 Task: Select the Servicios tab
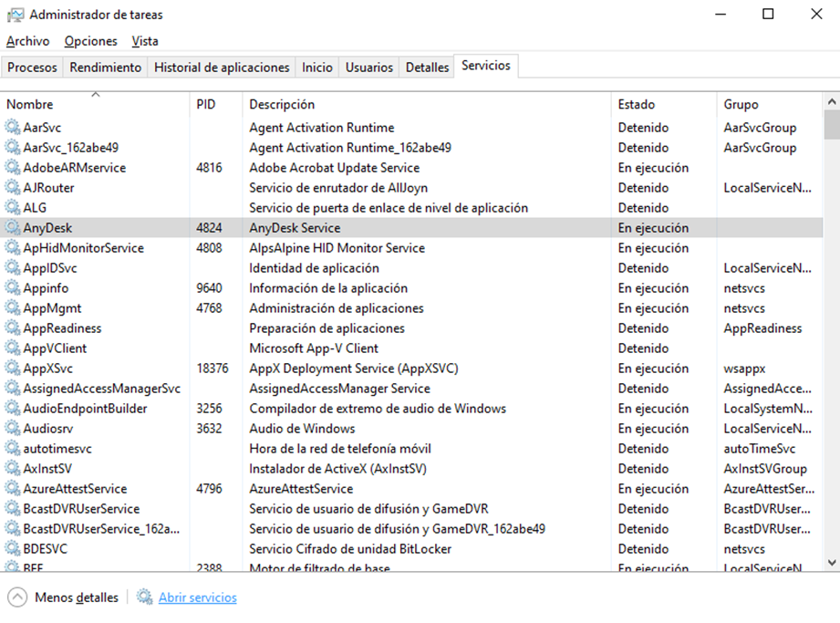point(486,66)
